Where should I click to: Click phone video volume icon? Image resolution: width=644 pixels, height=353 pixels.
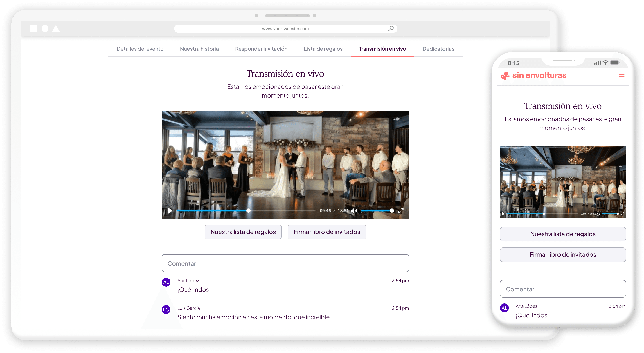click(598, 214)
